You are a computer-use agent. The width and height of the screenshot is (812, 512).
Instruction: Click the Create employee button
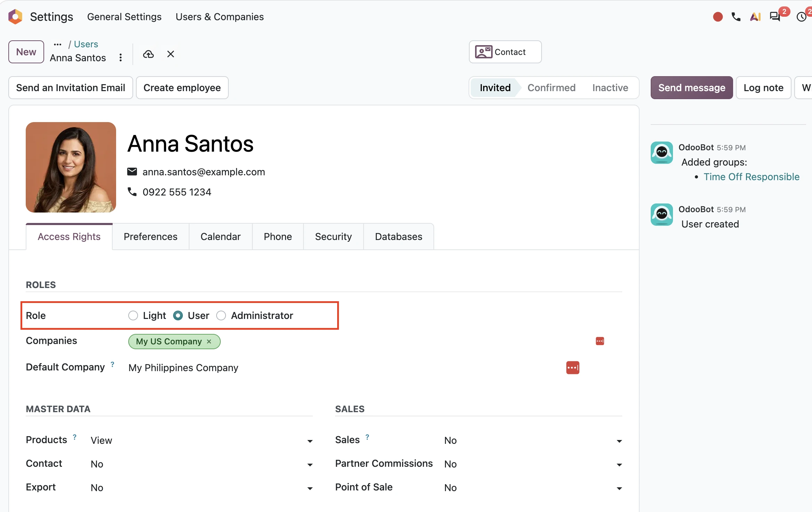tap(182, 88)
